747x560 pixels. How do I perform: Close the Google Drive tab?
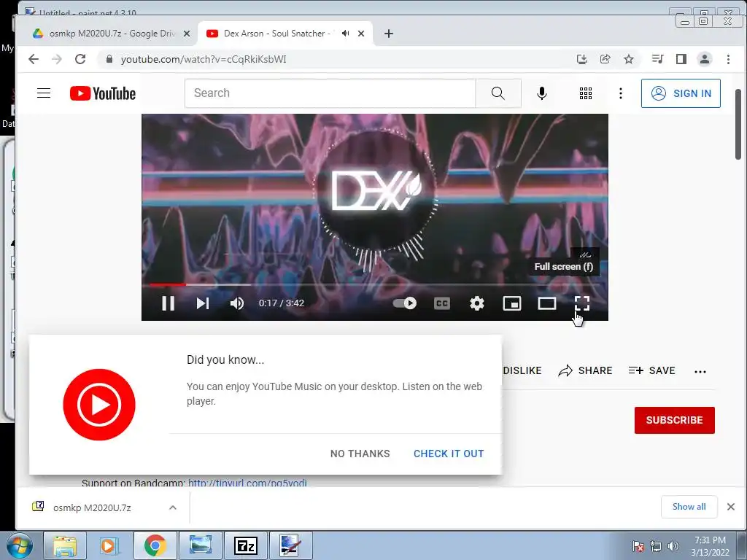[x=187, y=34]
